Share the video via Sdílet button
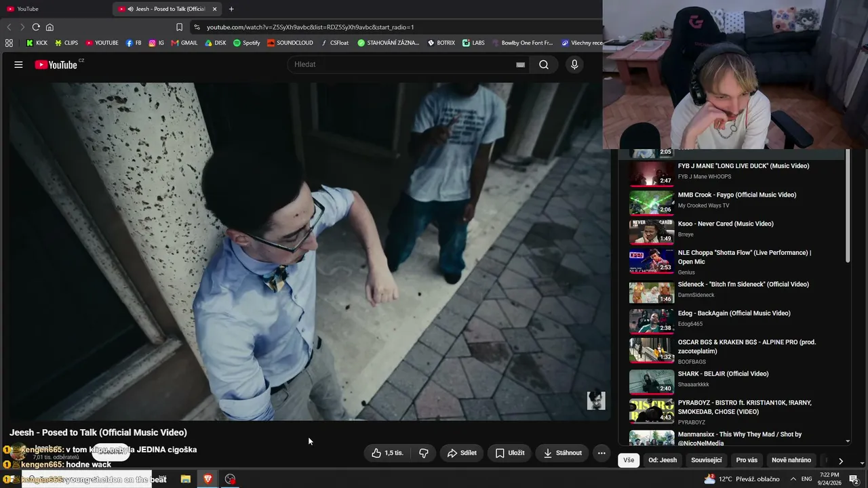868x488 pixels. click(462, 453)
